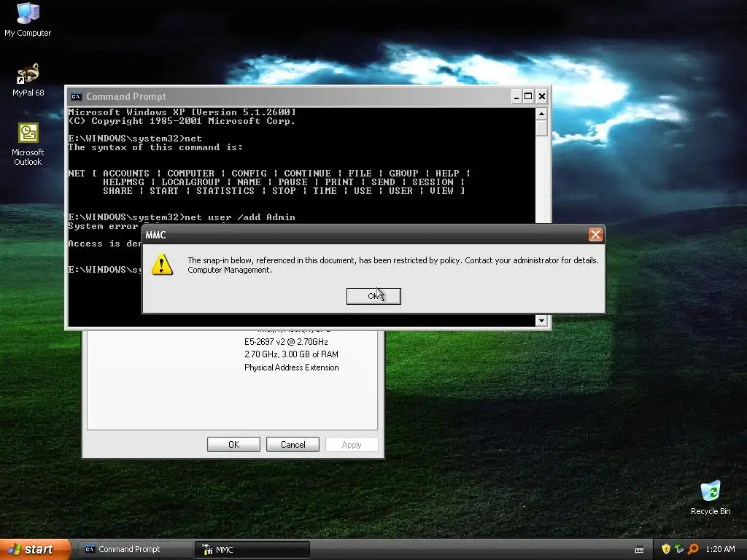This screenshot has height=560, width=747.
Task: Click the Command Prompt scrollbar thumb
Action: point(541,128)
